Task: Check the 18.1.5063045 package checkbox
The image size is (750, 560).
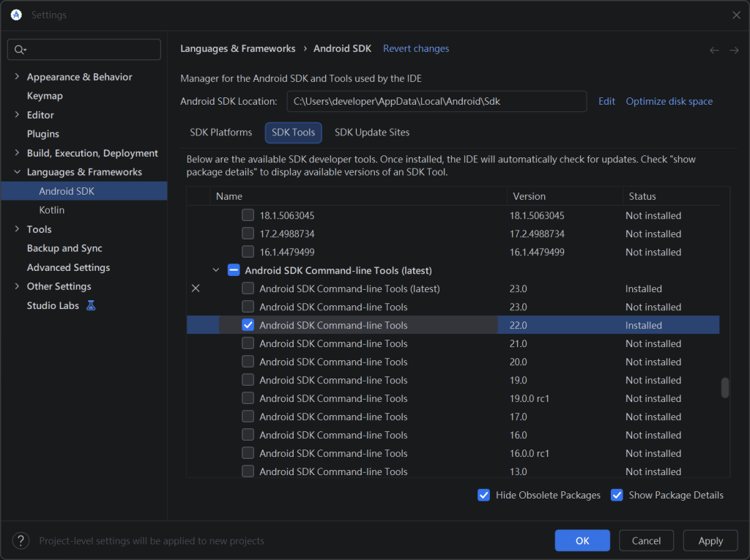Action: (x=248, y=215)
